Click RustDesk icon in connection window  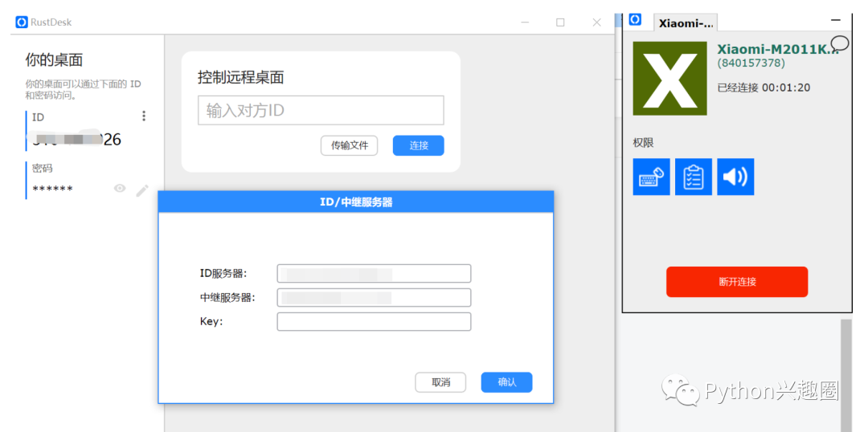point(635,20)
